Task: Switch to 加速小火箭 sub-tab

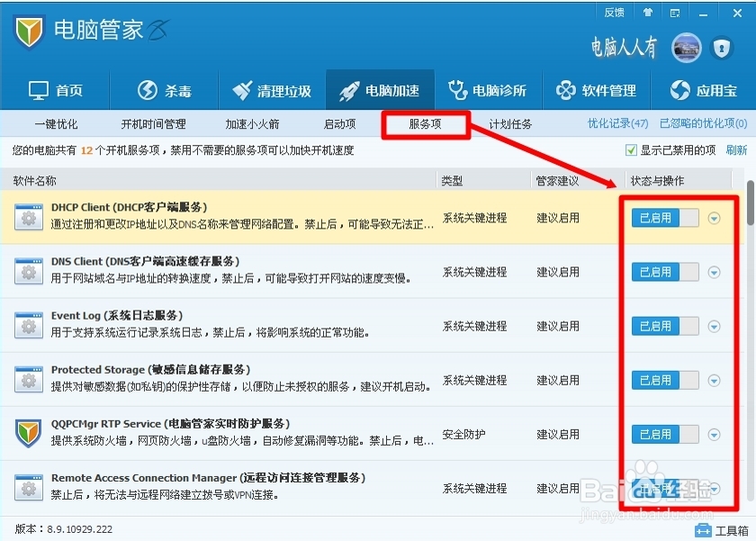Action: (252, 124)
